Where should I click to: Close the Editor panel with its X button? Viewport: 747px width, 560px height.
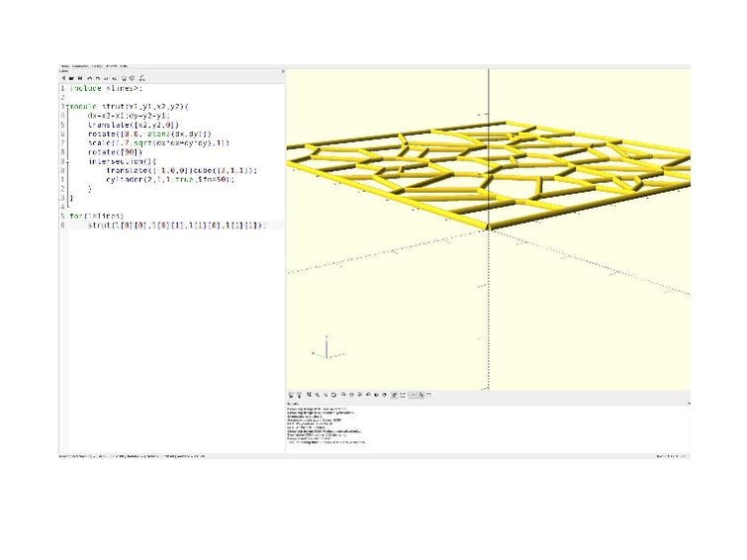282,71
